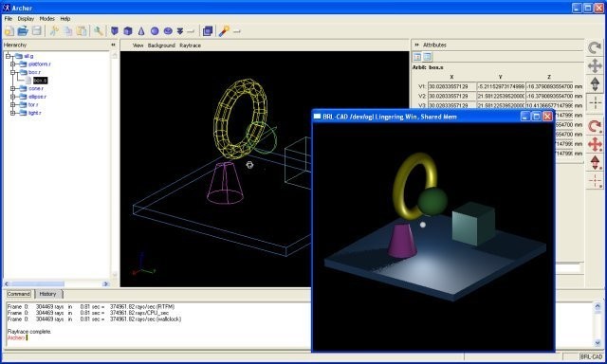Click the cube primitive icon
The image size is (607, 364).
128,31
